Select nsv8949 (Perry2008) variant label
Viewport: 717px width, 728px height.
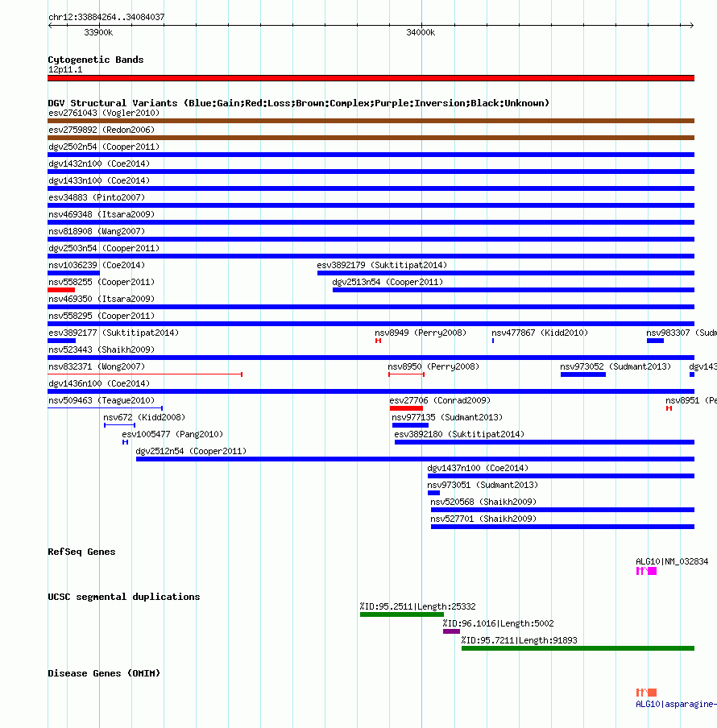tap(421, 333)
